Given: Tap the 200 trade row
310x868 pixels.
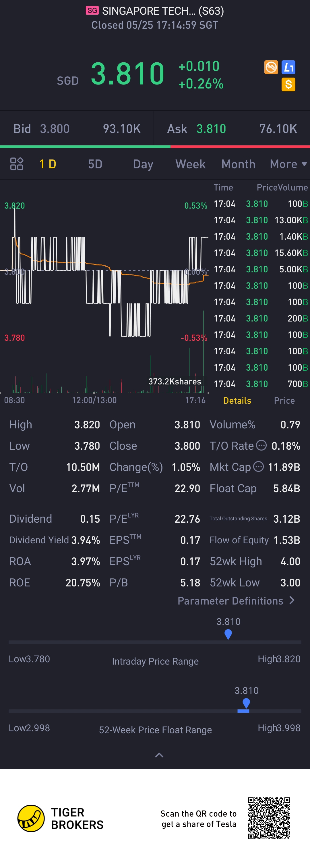Looking at the screenshot, I should [261, 318].
